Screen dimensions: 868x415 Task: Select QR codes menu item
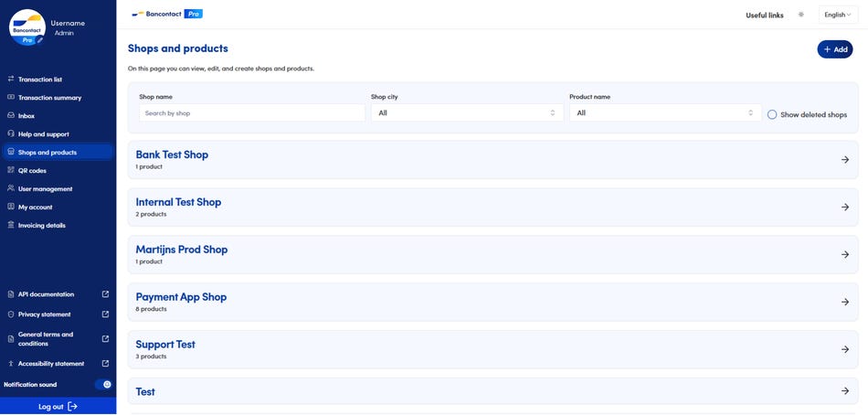click(x=32, y=171)
